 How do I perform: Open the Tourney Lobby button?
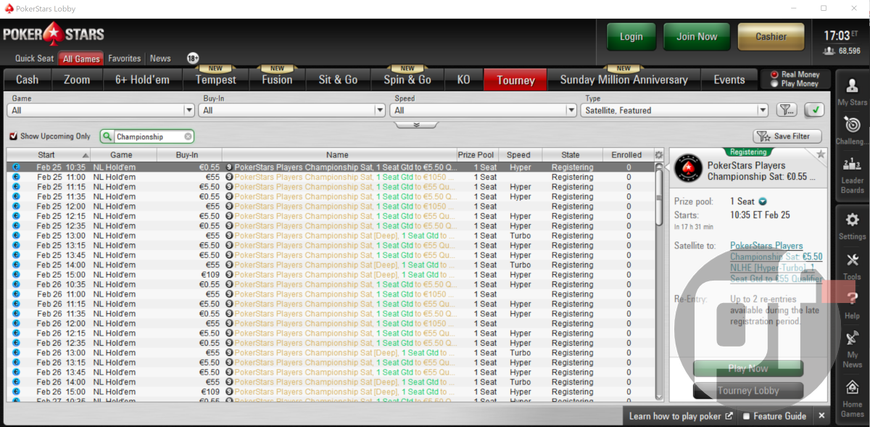tap(748, 390)
